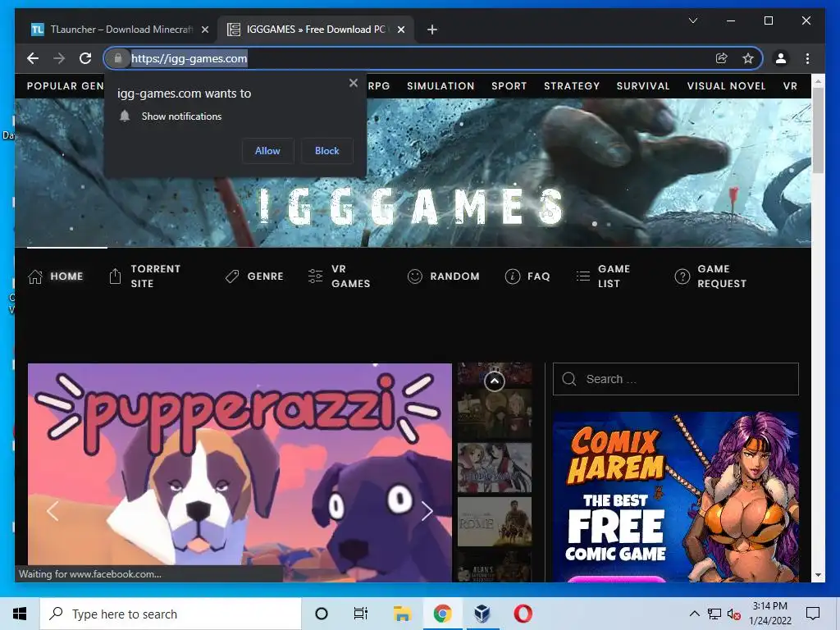Open VirtualBox from the taskbar
The height and width of the screenshot is (630, 840).
pos(482,614)
